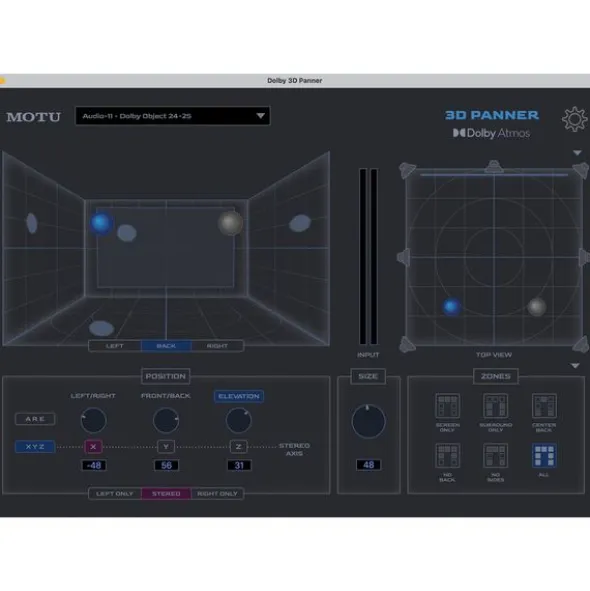Viewport: 590px width, 591px height.
Task: Switch room view to Back
Action: (x=166, y=346)
